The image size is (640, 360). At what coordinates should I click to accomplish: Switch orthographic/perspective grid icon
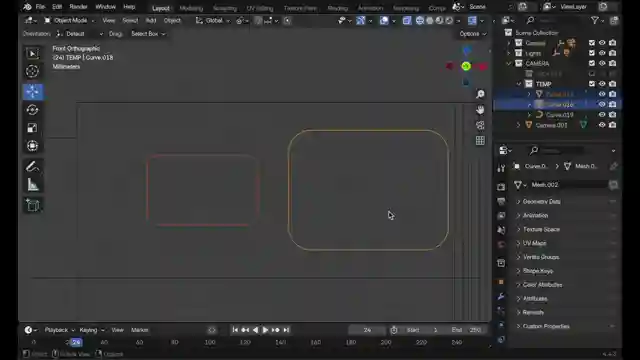[x=480, y=141]
